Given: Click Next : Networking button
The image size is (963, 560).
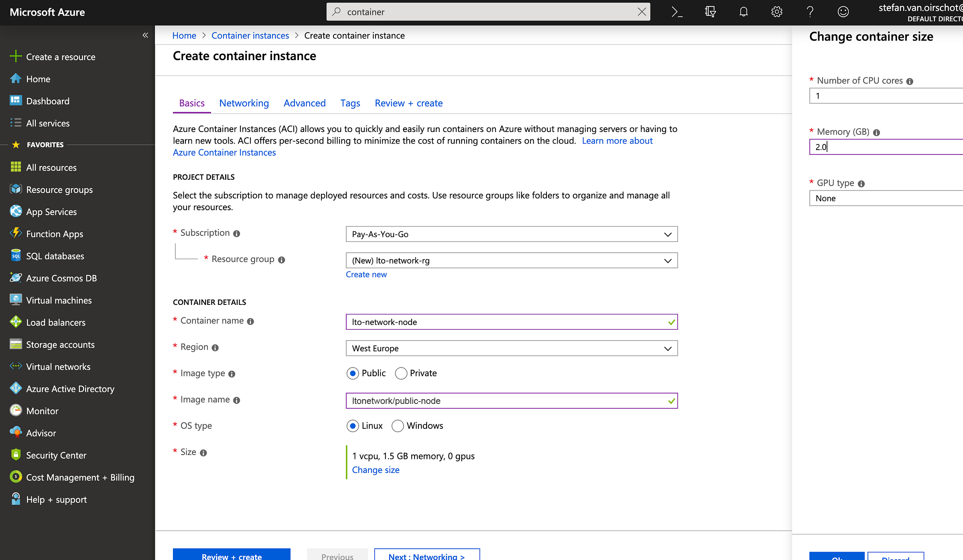Looking at the screenshot, I should [427, 554].
